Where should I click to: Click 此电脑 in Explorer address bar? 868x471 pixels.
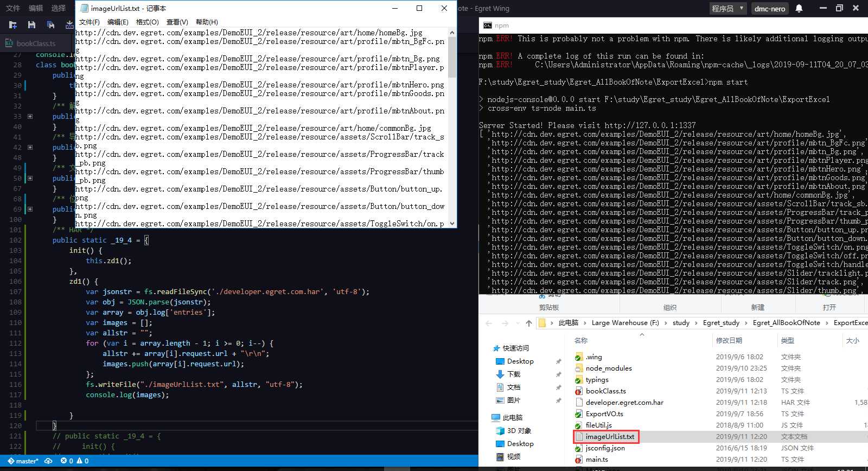coord(568,323)
